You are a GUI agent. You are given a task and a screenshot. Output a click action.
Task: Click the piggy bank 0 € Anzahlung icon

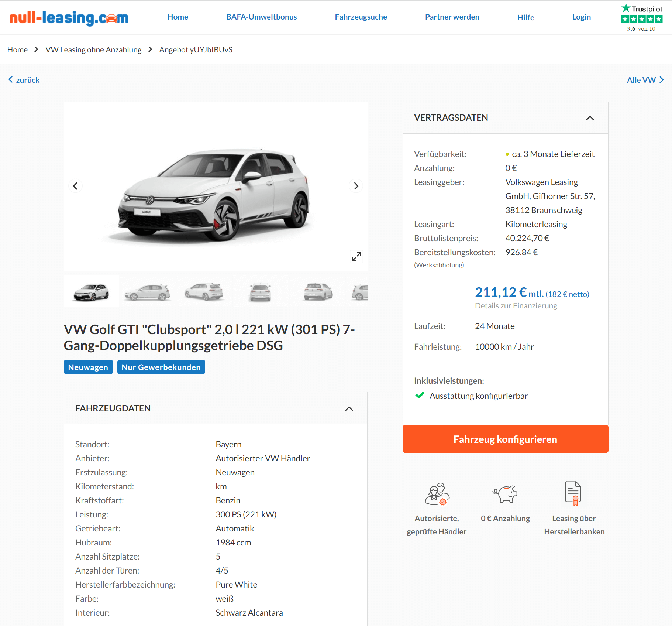click(x=505, y=494)
